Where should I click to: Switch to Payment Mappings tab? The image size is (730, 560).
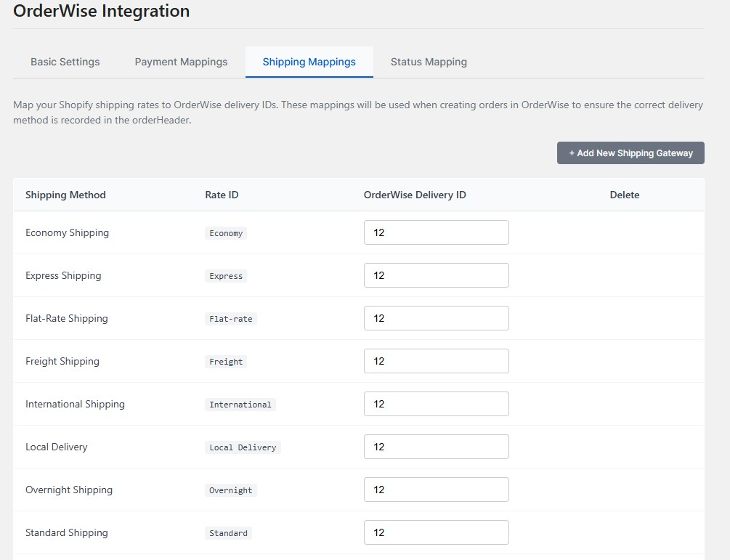coord(181,62)
